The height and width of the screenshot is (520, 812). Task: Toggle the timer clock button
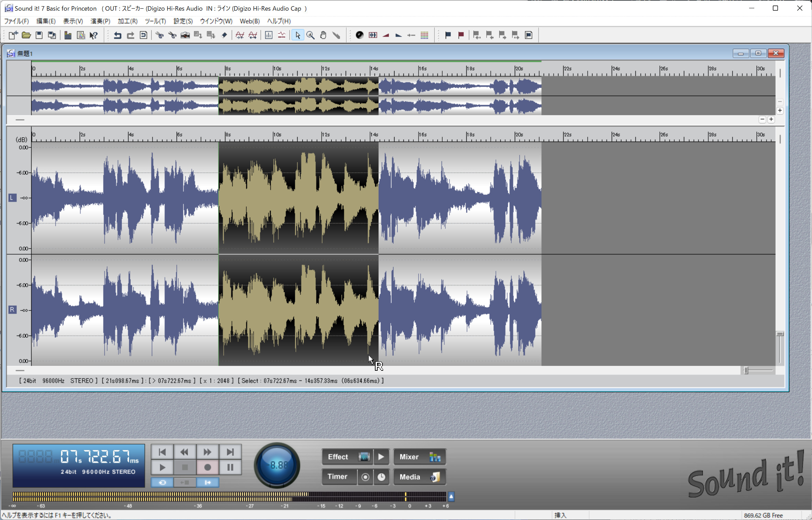[381, 477]
